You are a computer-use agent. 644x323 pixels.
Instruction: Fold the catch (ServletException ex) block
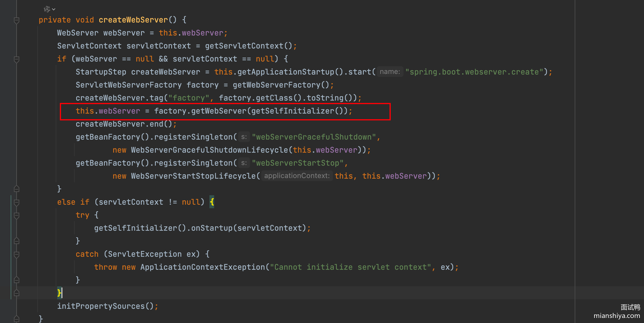17,255
